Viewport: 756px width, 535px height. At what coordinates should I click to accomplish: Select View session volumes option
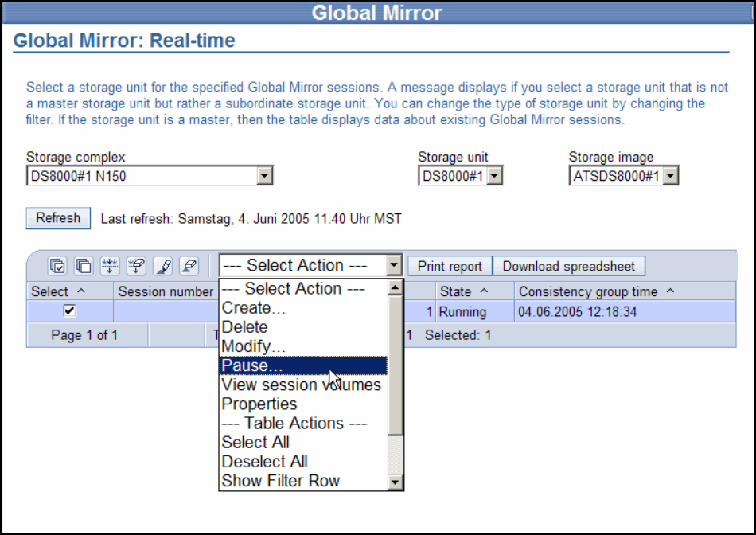pos(301,385)
